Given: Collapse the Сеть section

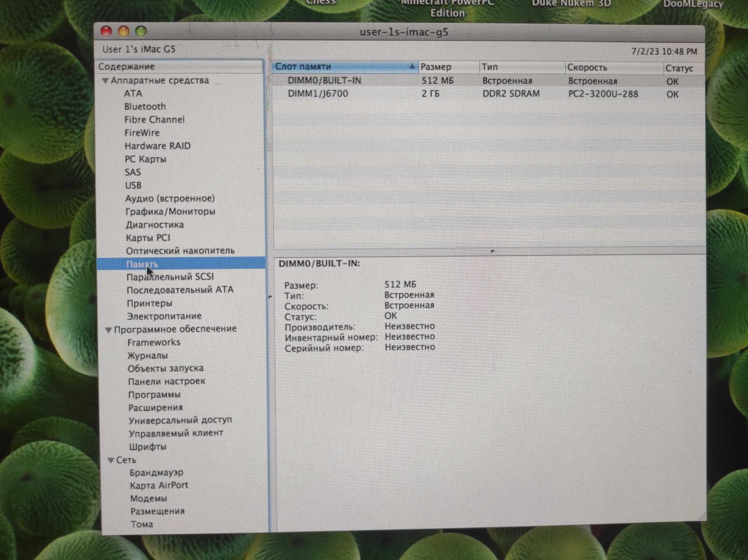Looking at the screenshot, I should 111,460.
